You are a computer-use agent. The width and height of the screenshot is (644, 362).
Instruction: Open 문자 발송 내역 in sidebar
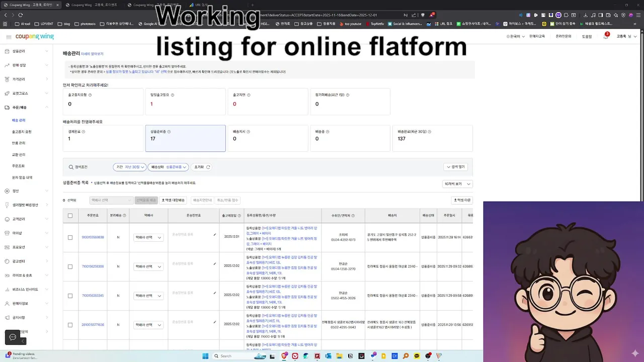(22, 177)
